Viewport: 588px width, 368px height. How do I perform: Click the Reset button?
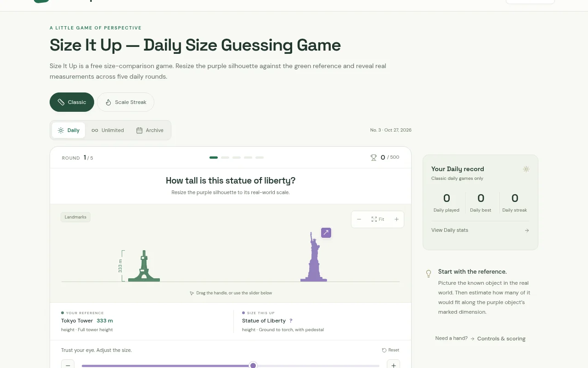point(390,350)
